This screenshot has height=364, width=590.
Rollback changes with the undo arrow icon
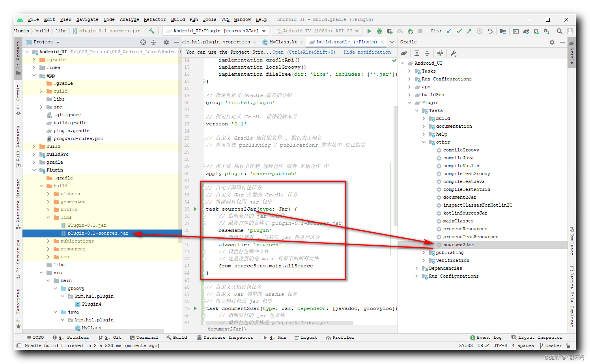coord(490,31)
